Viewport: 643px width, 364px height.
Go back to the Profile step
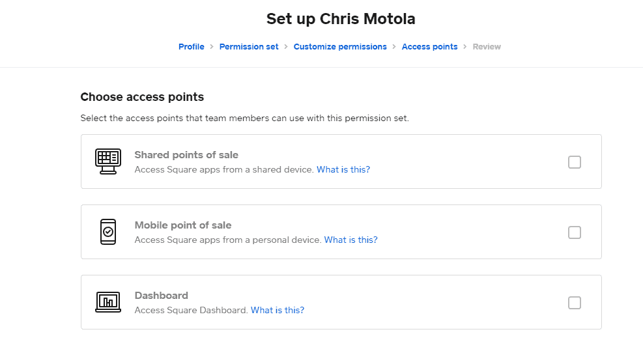point(192,47)
